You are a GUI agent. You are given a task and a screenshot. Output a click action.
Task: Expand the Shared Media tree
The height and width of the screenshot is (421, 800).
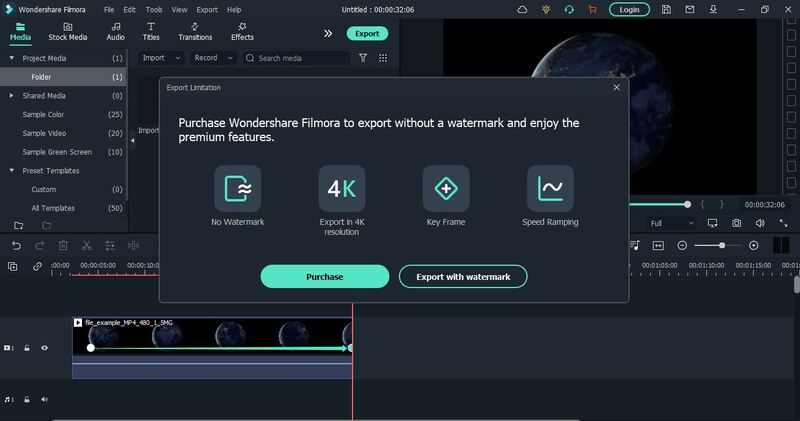pos(11,95)
